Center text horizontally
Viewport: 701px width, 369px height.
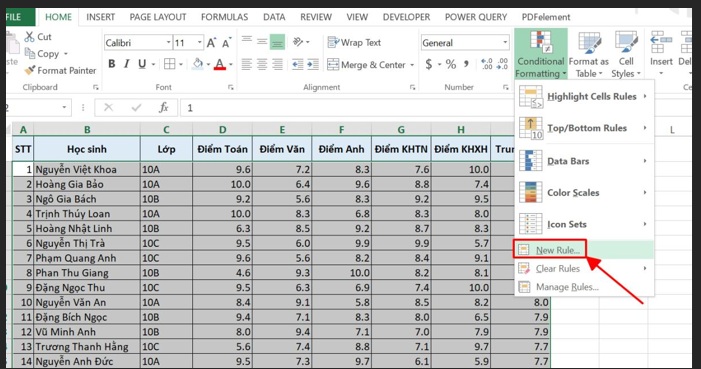(x=262, y=64)
